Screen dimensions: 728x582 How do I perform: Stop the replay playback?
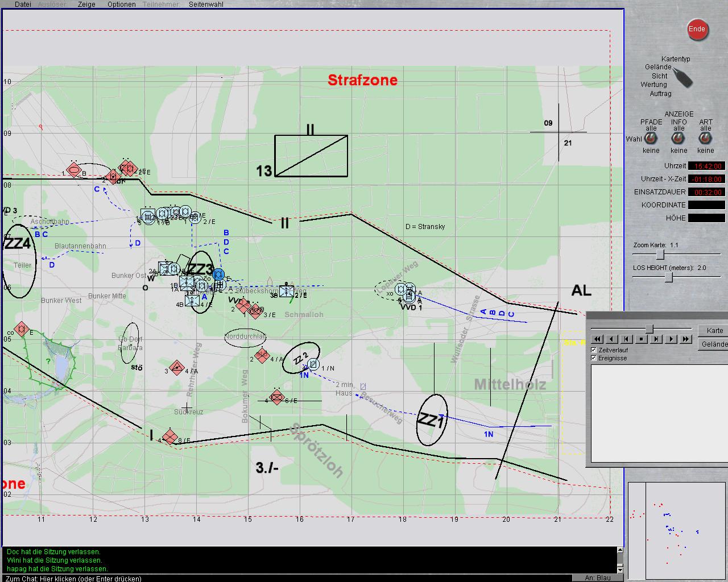pos(641,339)
